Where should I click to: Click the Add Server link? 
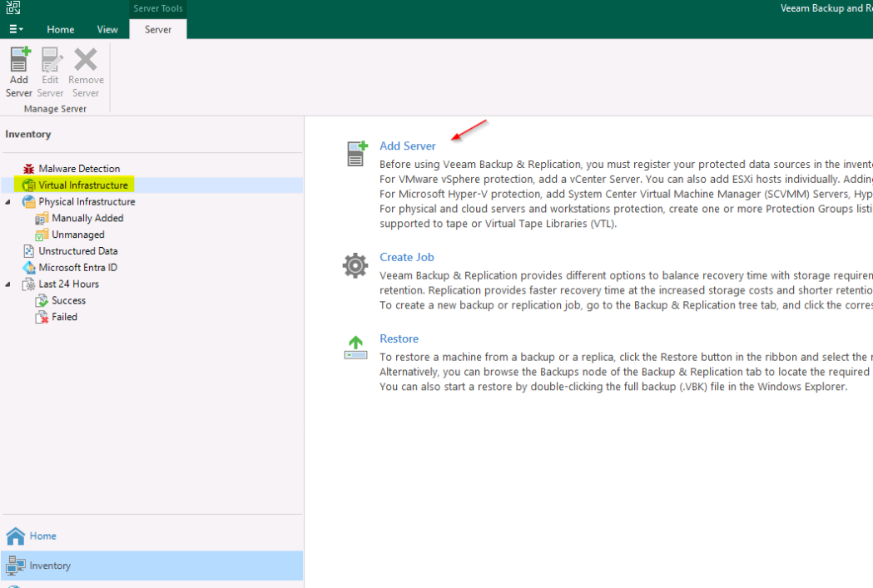pyautogui.click(x=408, y=146)
